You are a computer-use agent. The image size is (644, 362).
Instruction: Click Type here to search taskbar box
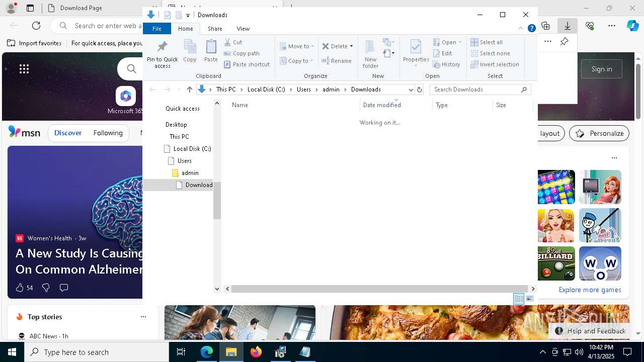tap(97, 352)
